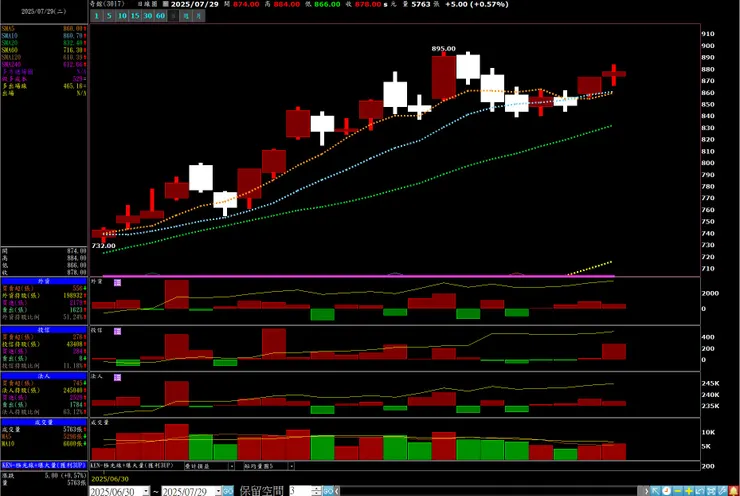This screenshot has width=740, height=496.
Task: Click the 投信持股比例 11.18% row
Action: pyautogui.click(x=44, y=366)
